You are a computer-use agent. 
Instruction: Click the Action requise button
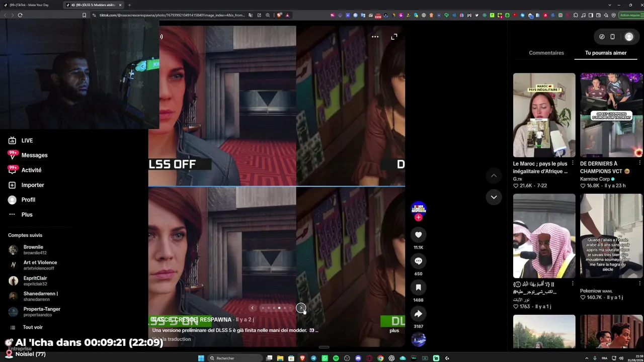[x=630, y=15]
